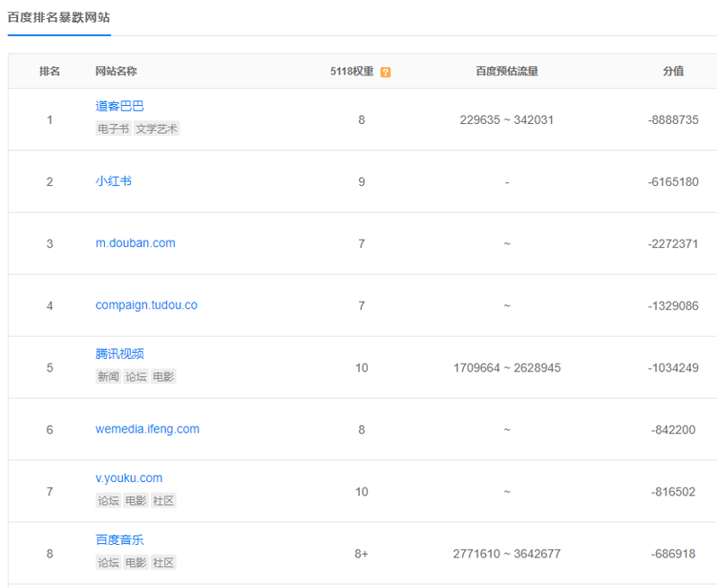This screenshot has height=588, width=717.
Task: Click weight value 8+ in 百度音乐 row
Action: [362, 554]
